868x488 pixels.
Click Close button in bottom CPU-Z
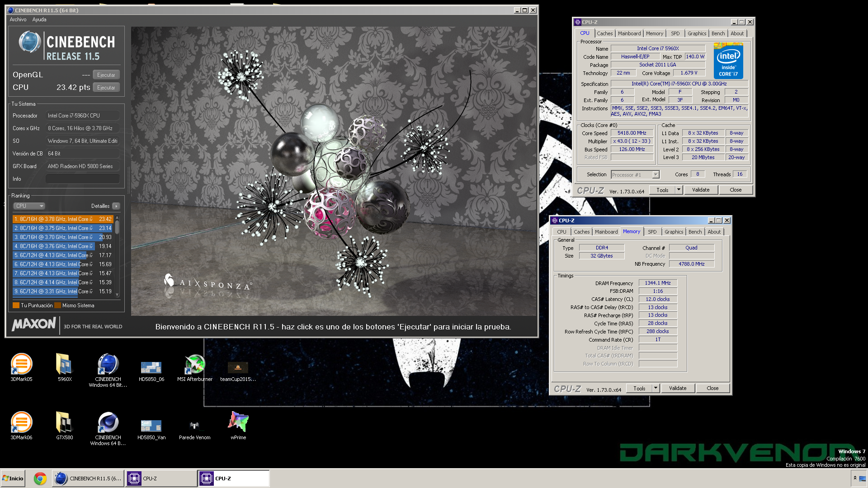pyautogui.click(x=712, y=389)
